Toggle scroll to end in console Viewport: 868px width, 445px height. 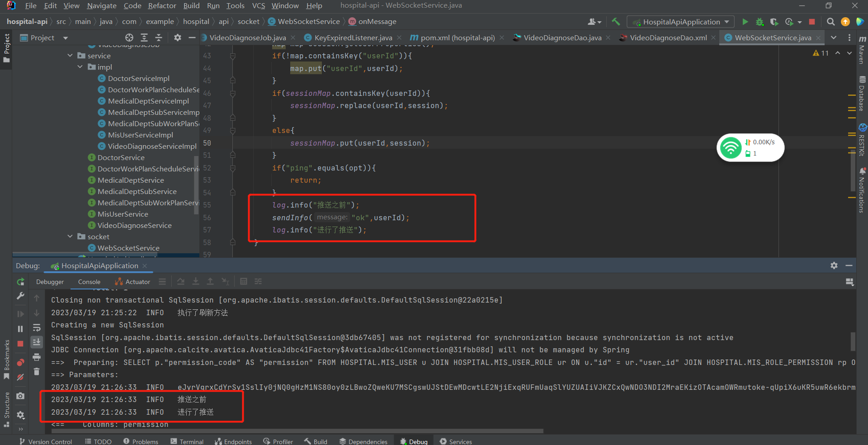(x=37, y=342)
